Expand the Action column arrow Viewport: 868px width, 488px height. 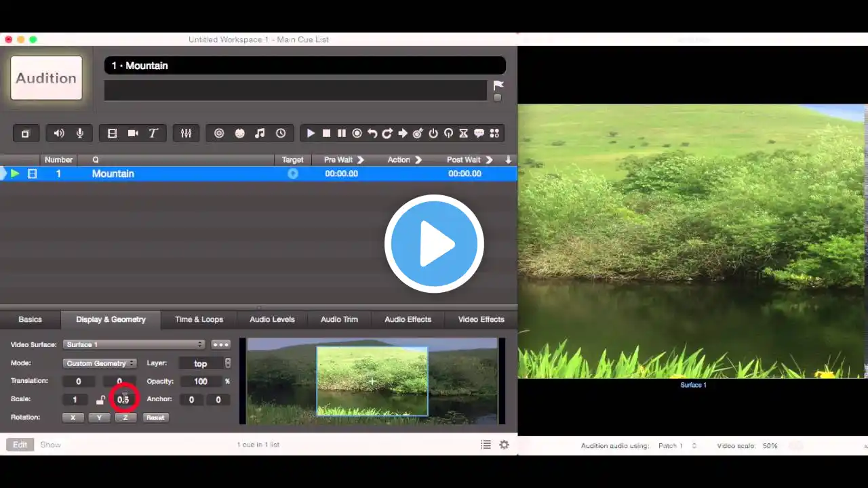pyautogui.click(x=418, y=160)
